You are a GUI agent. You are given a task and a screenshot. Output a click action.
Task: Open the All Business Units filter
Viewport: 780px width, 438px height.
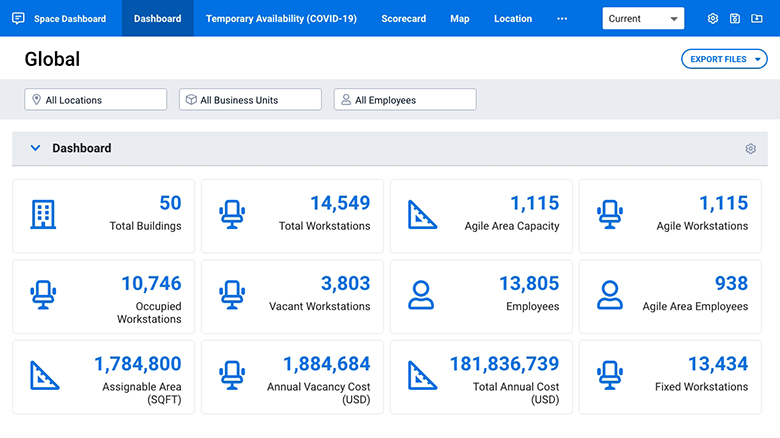250,100
